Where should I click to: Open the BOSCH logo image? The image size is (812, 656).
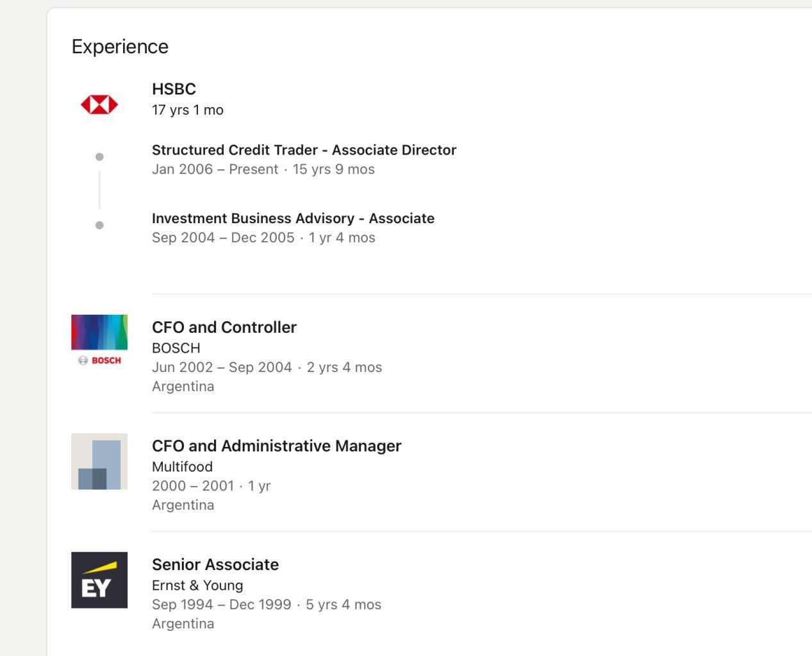click(99, 342)
